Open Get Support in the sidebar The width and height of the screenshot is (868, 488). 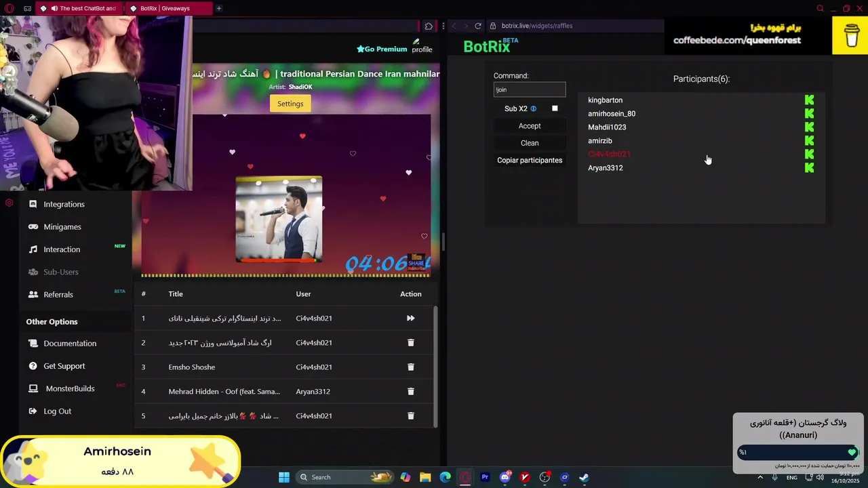64,366
